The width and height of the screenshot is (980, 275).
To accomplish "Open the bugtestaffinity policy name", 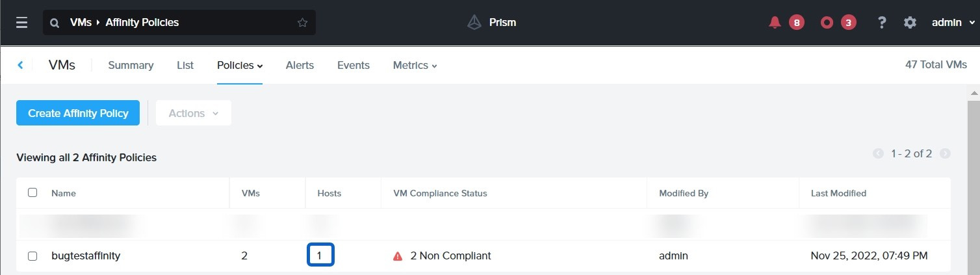I will point(86,256).
